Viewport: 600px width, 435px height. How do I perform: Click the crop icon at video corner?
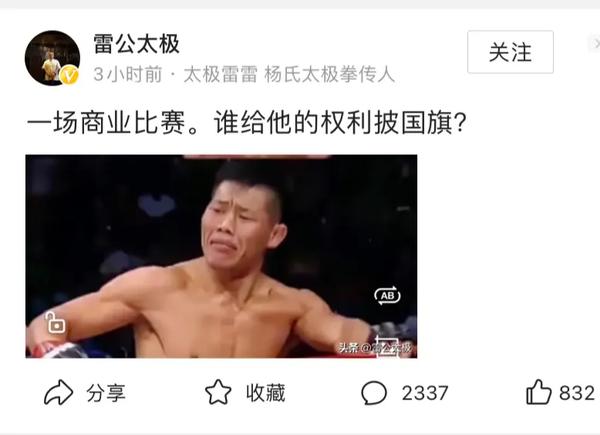pos(386,347)
